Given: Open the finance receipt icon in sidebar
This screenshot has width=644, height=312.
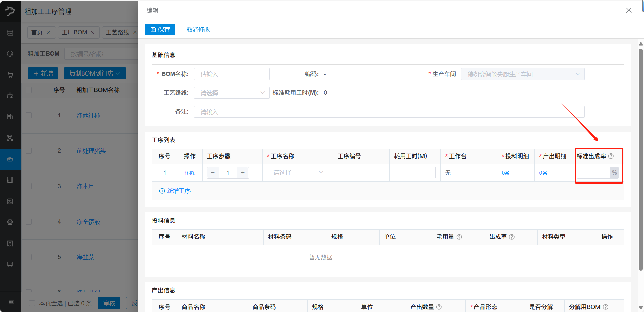Looking at the screenshot, I should [x=10, y=243].
